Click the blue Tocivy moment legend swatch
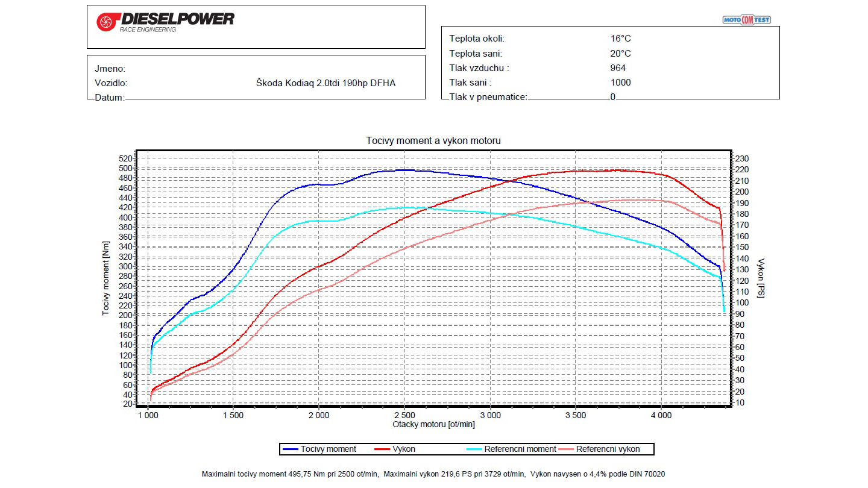 point(291,449)
